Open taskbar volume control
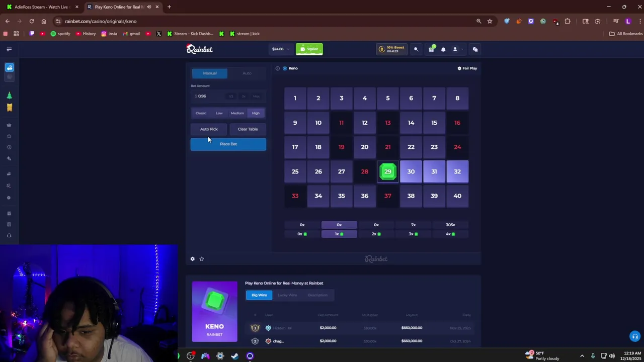The height and width of the screenshot is (362, 644). tap(612, 356)
